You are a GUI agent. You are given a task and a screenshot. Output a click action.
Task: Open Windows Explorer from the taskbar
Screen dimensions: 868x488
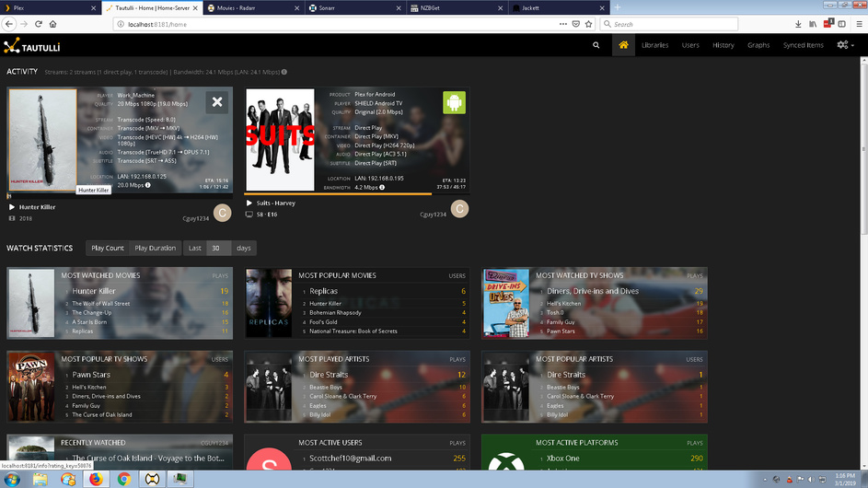tap(40, 479)
